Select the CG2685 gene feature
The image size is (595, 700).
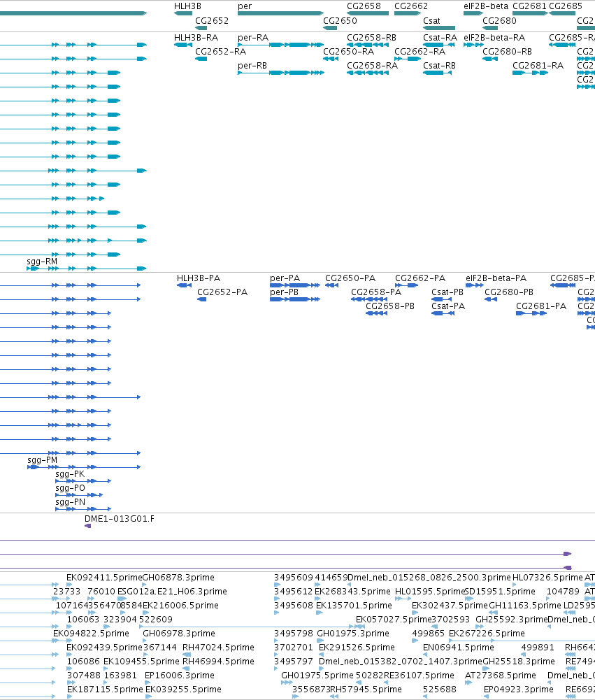point(562,13)
